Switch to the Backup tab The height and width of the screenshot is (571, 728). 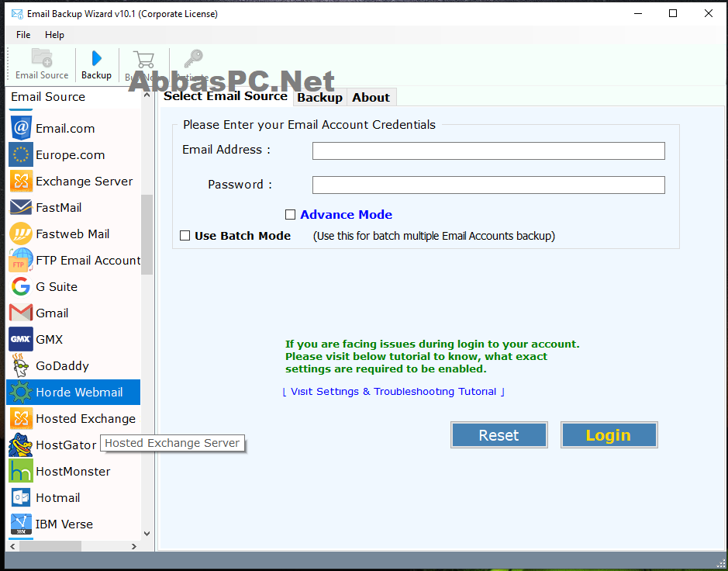(320, 98)
